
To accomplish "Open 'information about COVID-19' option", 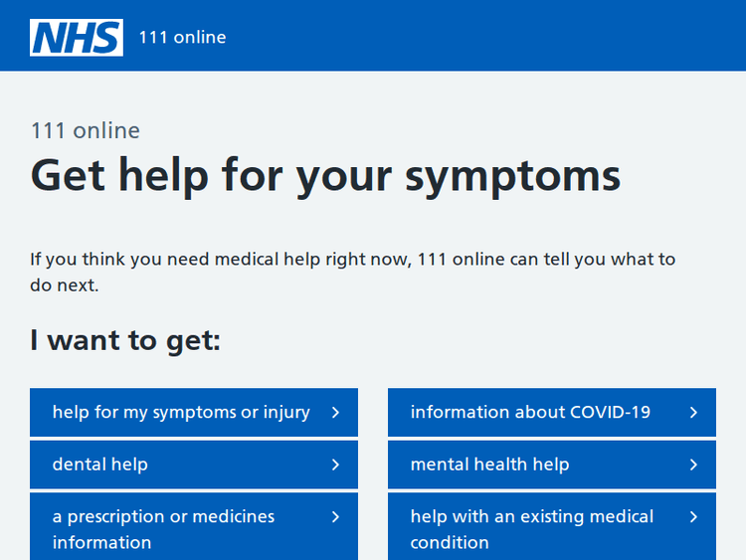I will coord(530,412).
